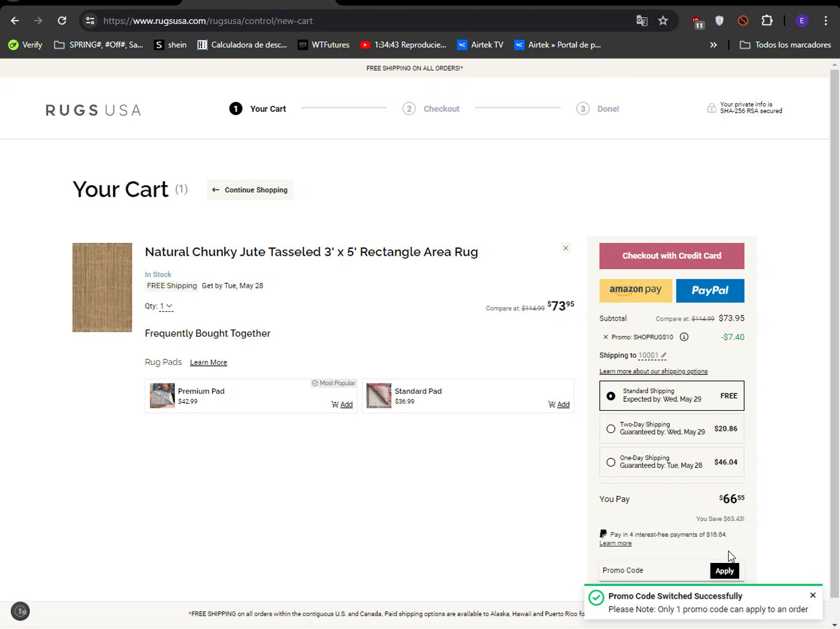
Task: Click the shield extension icon
Action: [720, 21]
